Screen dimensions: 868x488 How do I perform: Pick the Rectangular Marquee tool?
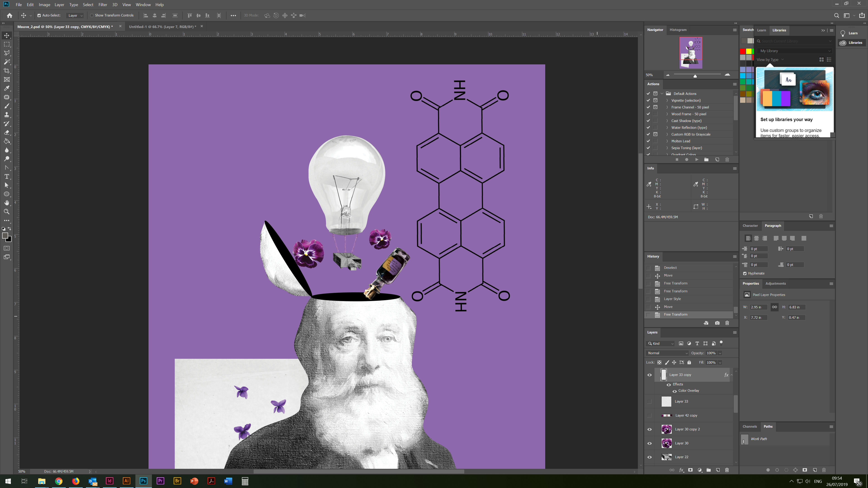click(7, 44)
